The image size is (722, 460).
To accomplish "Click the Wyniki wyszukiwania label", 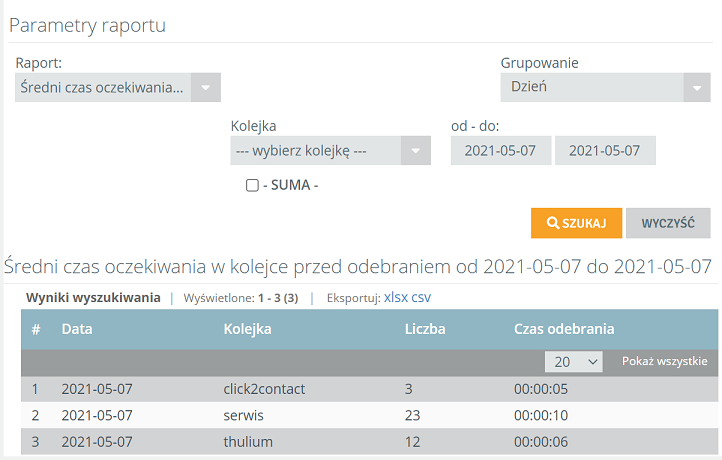I will pyautogui.click(x=93, y=298).
